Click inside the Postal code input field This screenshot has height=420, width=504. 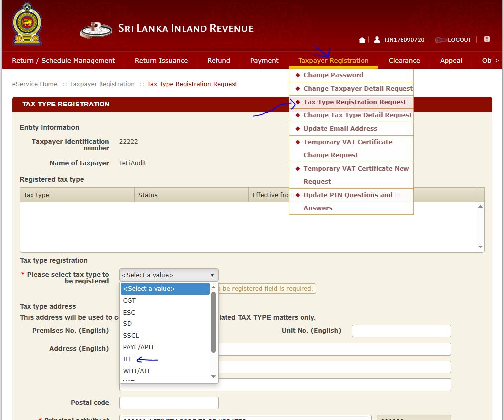pos(168,403)
